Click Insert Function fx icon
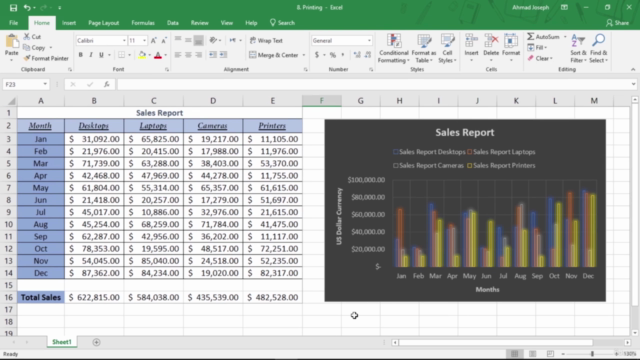The image size is (640, 360). tap(107, 84)
